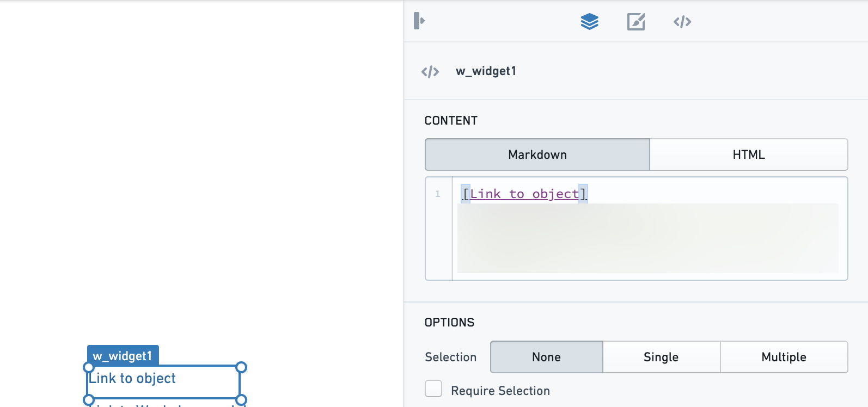Click the Require Selection label
This screenshot has height=407, width=868.
[500, 391]
